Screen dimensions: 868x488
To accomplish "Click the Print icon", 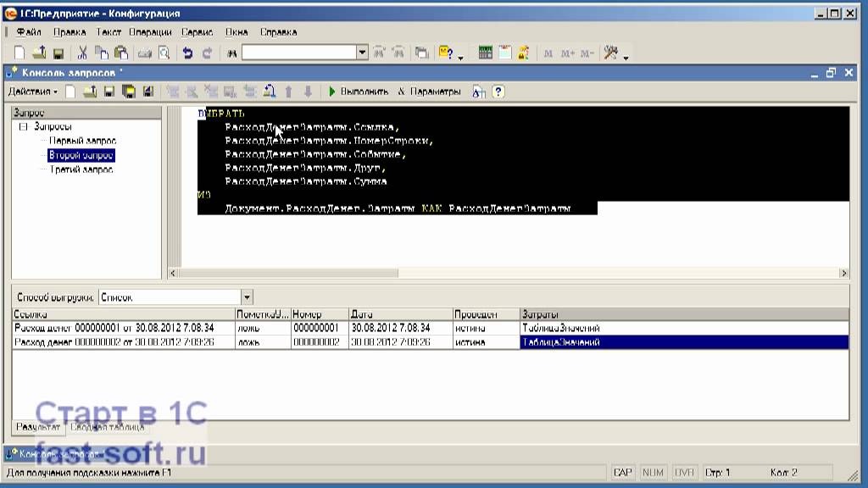I will 144,53.
